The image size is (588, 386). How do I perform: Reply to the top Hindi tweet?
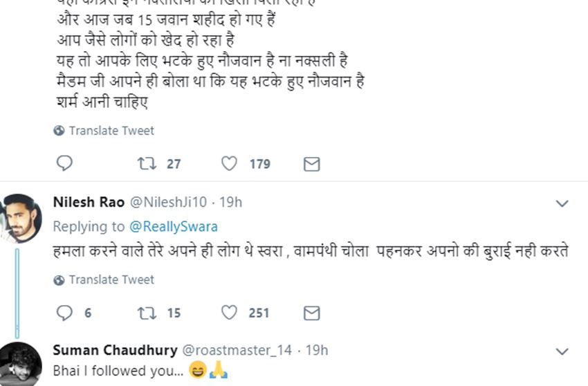(64, 164)
